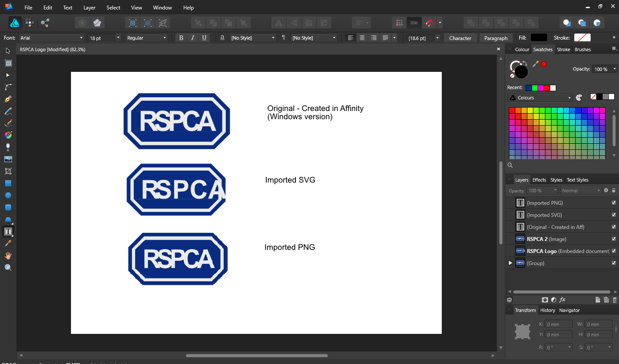619x364 pixels.
Task: Select the View hand tool
Action: point(8,256)
